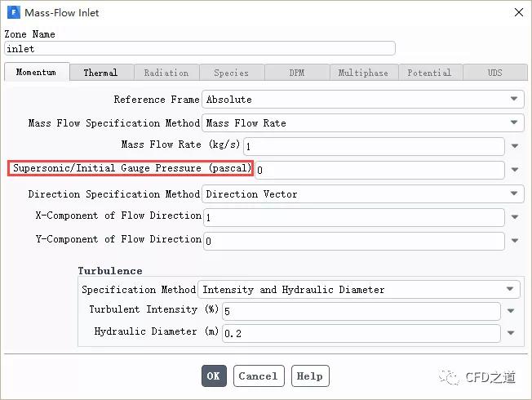The width and height of the screenshot is (532, 400).
Task: Click arrow beside Supersonic/Initial Gauge Pressure field
Action: (515, 170)
